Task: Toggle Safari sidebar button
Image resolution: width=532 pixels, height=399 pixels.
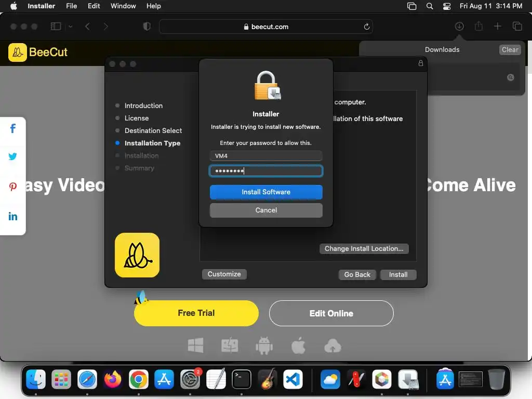Action: click(x=56, y=26)
